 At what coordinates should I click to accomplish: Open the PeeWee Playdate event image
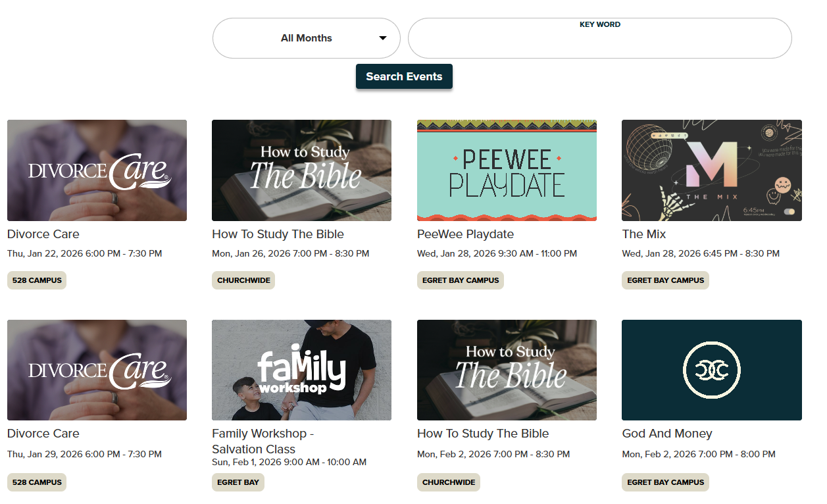pos(507,170)
